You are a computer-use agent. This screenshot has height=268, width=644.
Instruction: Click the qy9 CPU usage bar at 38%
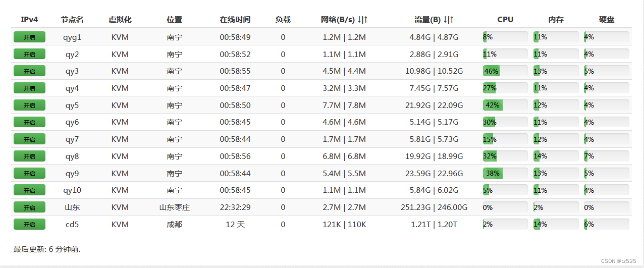[505, 173]
